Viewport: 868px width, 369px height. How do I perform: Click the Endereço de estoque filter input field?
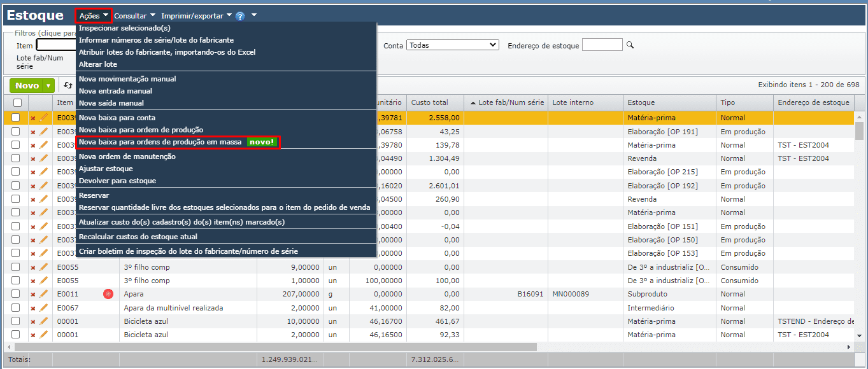point(602,45)
